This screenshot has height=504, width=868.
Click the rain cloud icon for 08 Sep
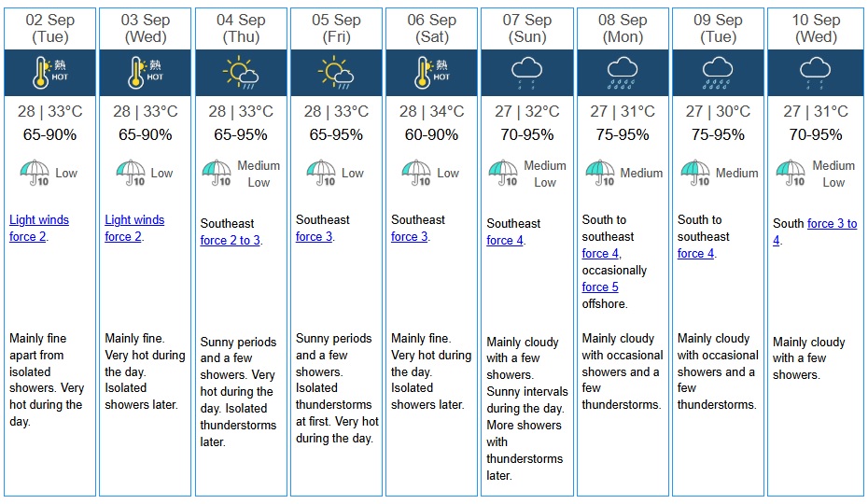tap(622, 72)
